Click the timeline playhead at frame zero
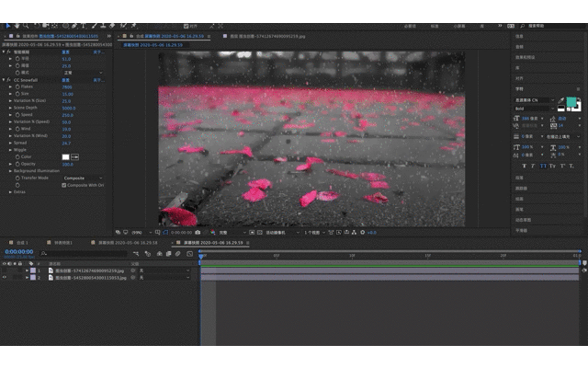588x368 pixels. [x=201, y=257]
